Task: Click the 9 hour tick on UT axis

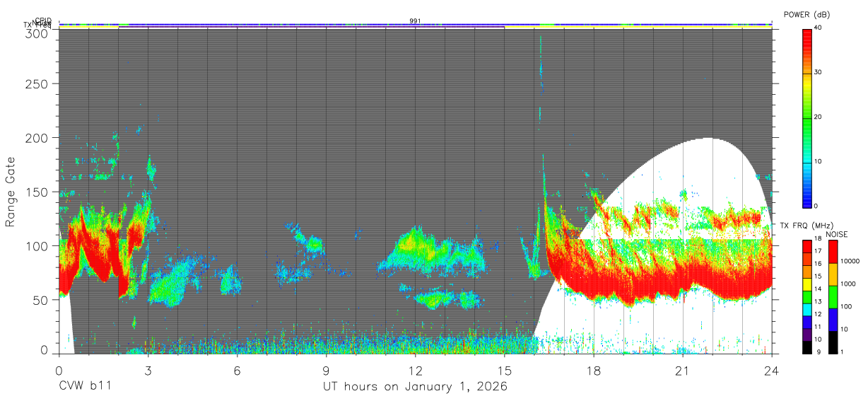Action: [327, 370]
